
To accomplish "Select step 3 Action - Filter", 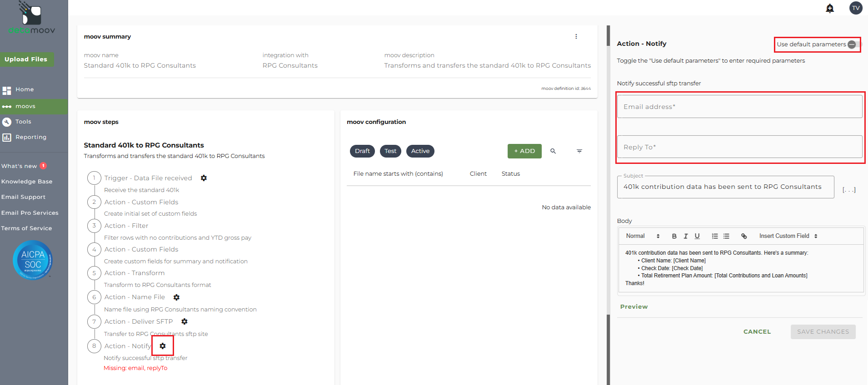I will click(126, 226).
